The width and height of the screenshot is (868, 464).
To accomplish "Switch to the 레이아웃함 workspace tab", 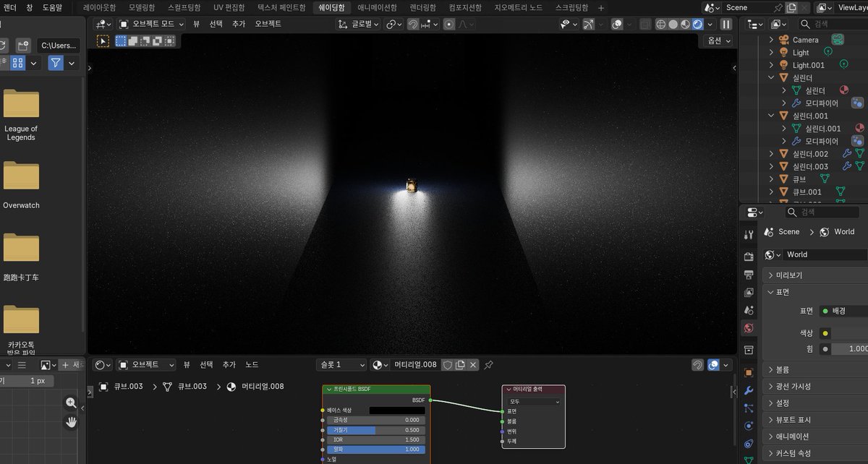I will [99, 7].
